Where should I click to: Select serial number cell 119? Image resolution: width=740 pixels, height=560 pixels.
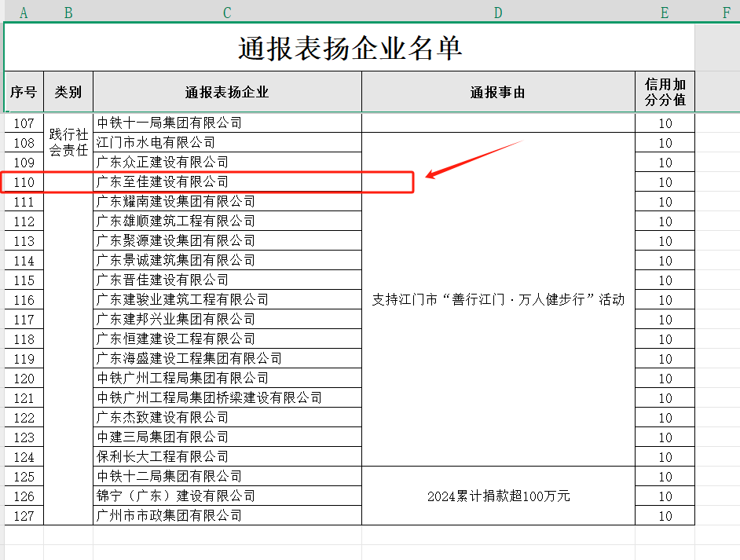tap(24, 359)
